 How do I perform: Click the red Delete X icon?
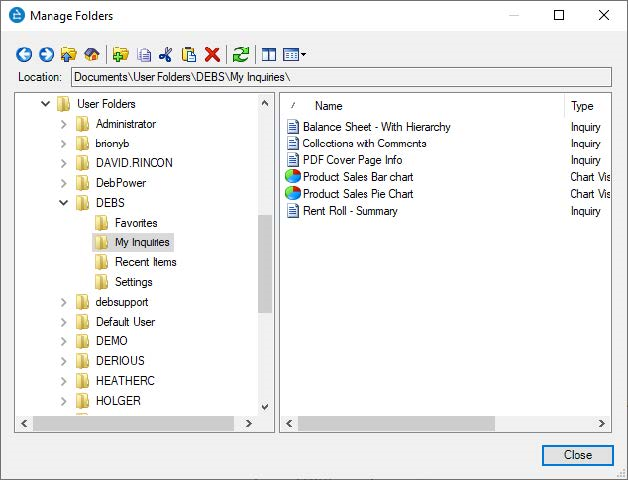point(212,55)
